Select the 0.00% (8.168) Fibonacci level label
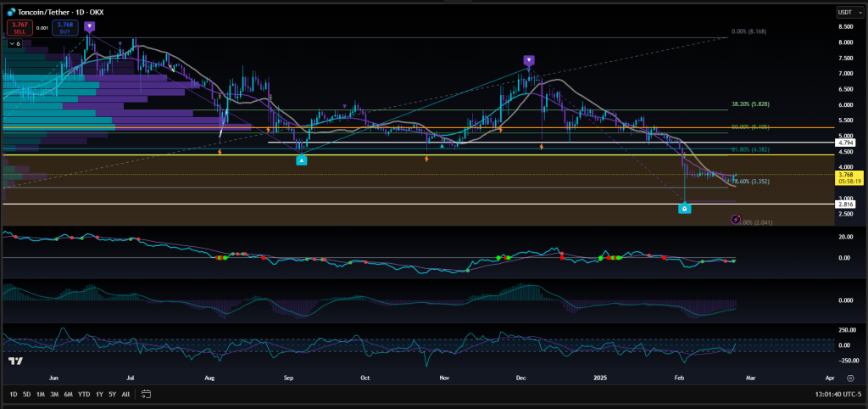868x409 pixels. tap(750, 32)
